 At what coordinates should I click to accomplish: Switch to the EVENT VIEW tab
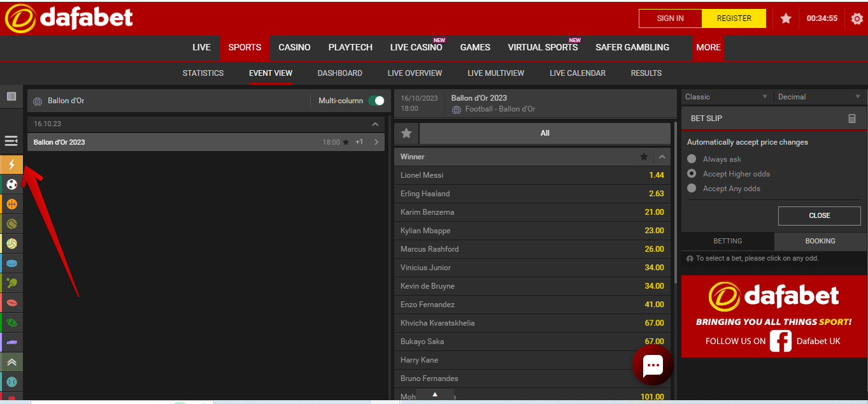[271, 73]
